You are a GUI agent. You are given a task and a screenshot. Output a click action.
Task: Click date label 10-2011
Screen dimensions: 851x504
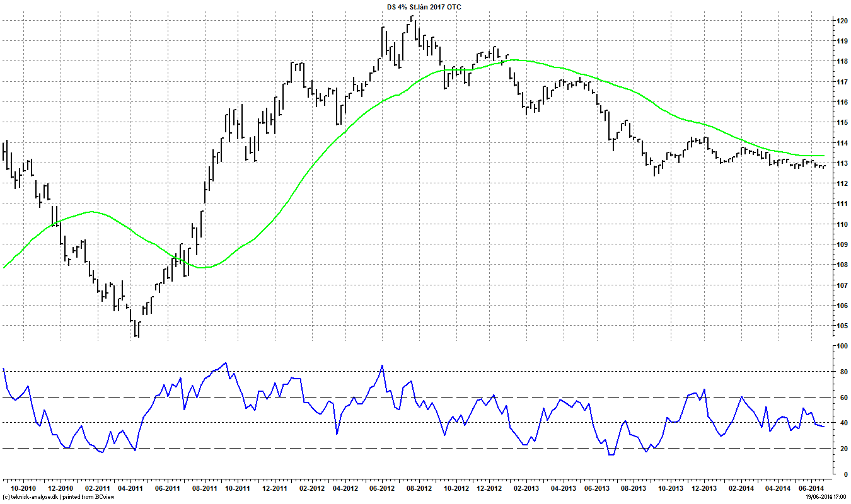(237, 488)
